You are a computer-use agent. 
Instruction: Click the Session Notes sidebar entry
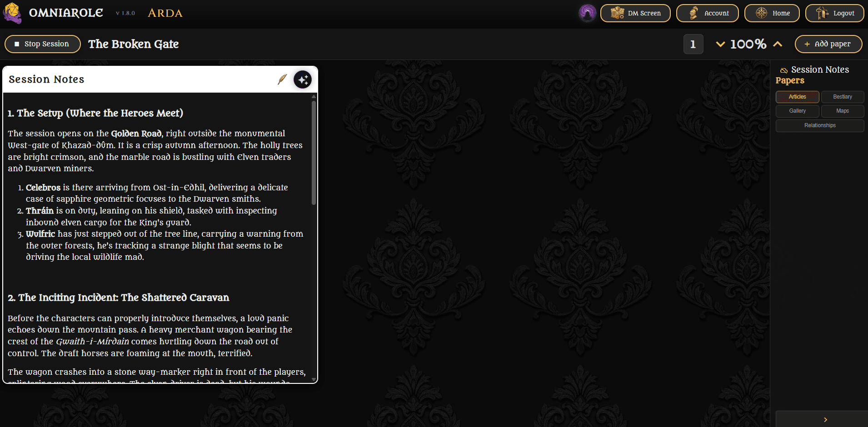820,70
